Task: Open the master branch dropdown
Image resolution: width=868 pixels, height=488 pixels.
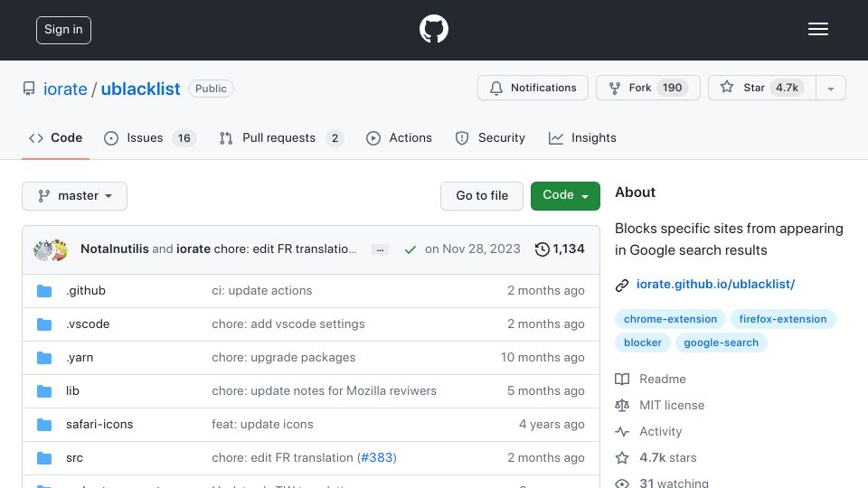Action: click(75, 196)
